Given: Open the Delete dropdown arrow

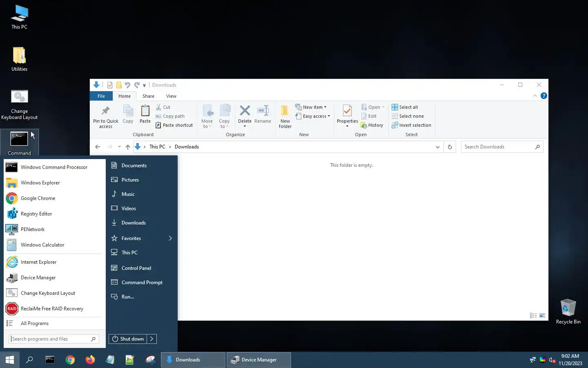Looking at the screenshot, I should 245,126.
